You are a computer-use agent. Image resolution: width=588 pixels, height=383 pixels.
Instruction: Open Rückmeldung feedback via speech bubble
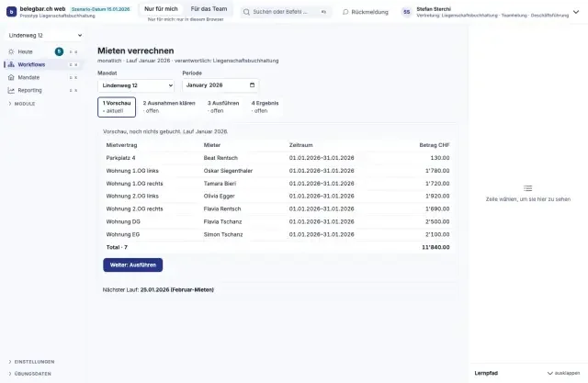[366, 12]
